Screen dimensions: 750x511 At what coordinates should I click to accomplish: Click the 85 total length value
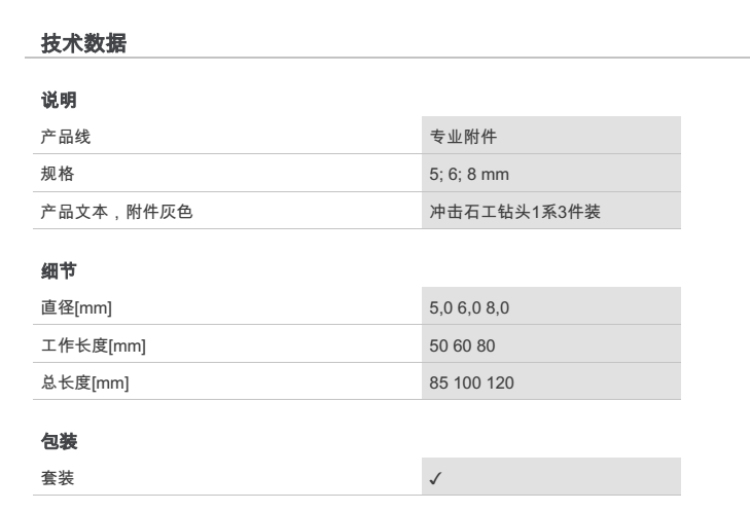(439, 382)
